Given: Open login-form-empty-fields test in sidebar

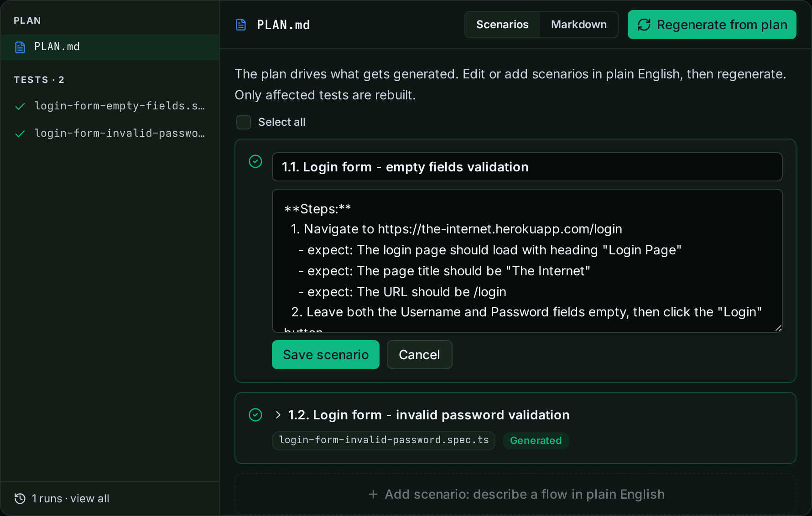Looking at the screenshot, I should tap(110, 106).
